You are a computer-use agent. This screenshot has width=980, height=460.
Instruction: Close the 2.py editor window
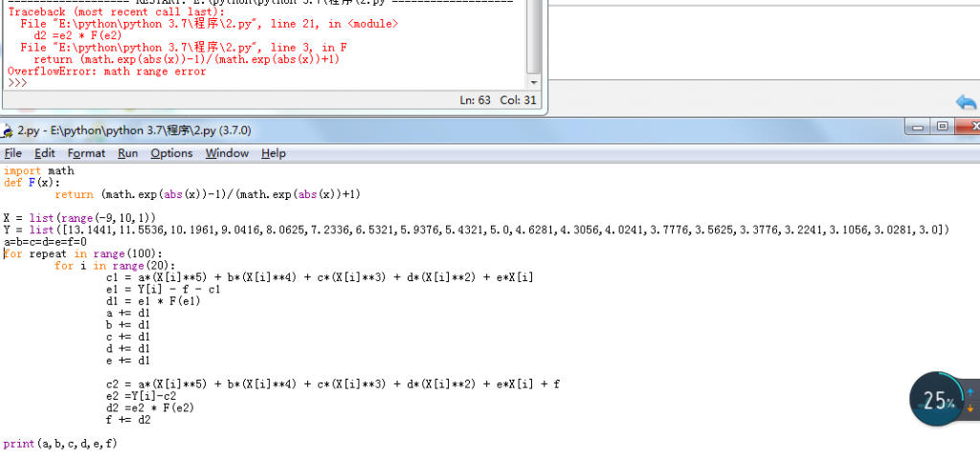970,126
